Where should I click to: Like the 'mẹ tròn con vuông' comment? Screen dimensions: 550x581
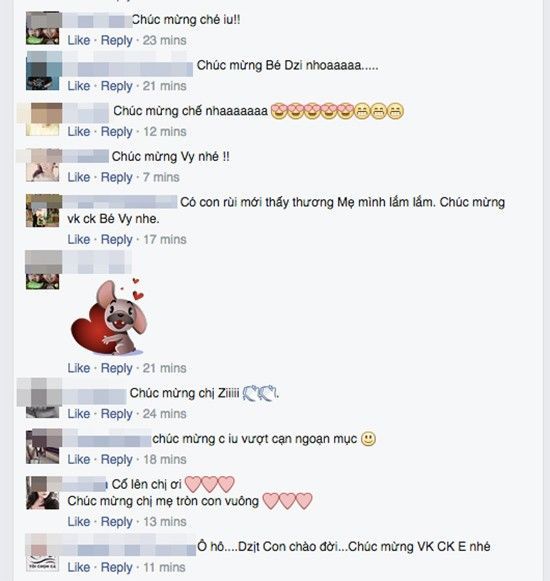pyautogui.click(x=79, y=521)
